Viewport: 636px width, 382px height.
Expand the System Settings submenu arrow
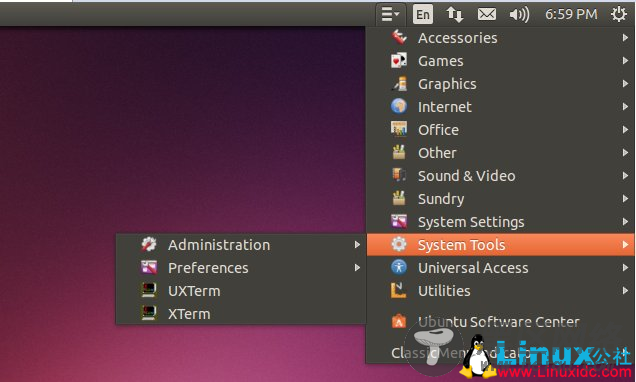625,221
